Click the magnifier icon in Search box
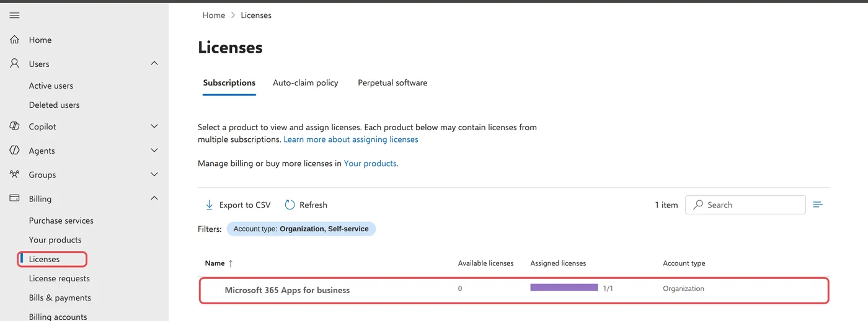The image size is (868, 321). click(698, 204)
